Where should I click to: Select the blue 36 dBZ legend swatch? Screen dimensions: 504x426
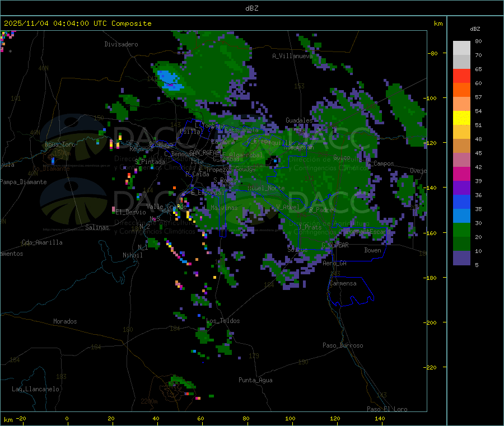[x=461, y=202]
